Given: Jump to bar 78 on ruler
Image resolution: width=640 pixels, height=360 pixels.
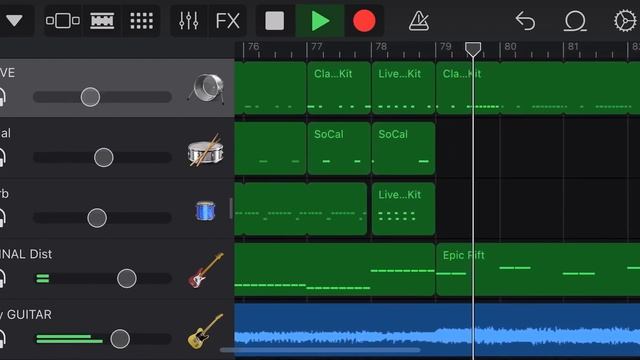Looking at the screenshot, I should pos(381,47).
